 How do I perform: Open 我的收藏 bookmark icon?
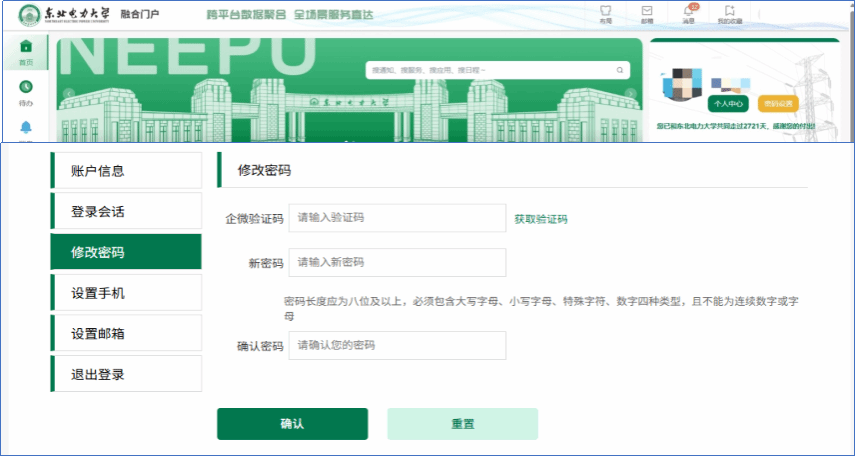pos(730,10)
